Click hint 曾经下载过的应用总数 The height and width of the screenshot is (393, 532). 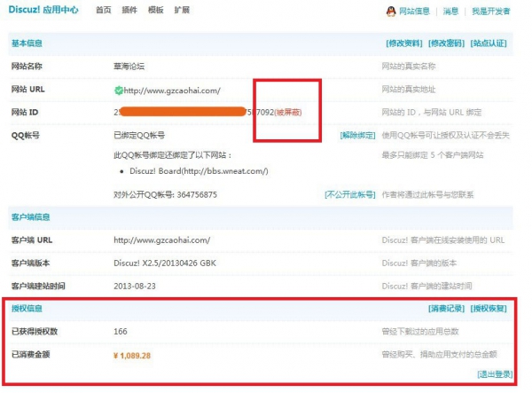pyautogui.click(x=420, y=332)
